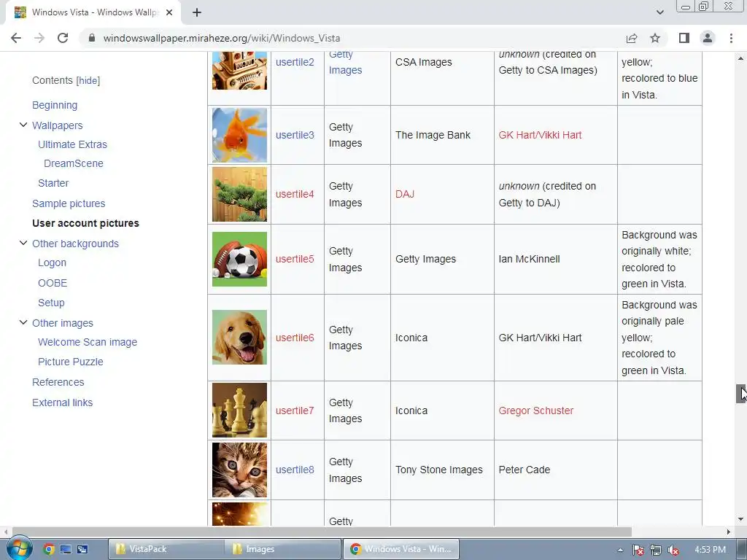
Task: Click the network tray icon
Action: [x=656, y=550]
